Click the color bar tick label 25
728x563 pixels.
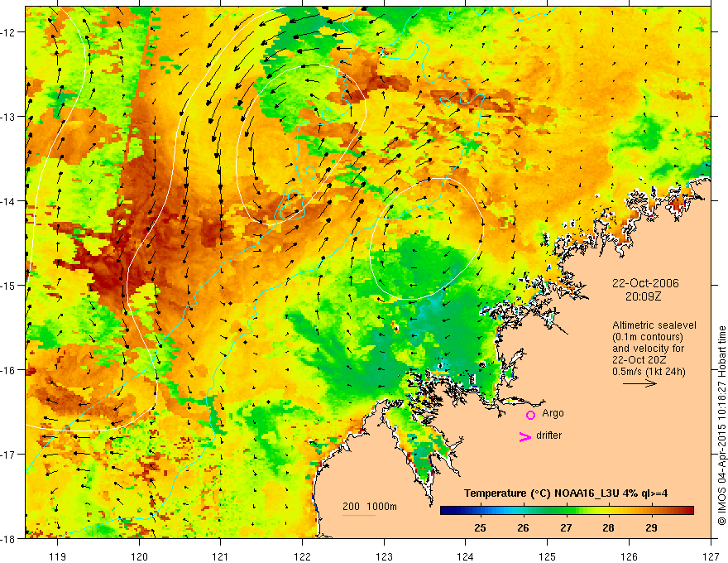pos(480,527)
